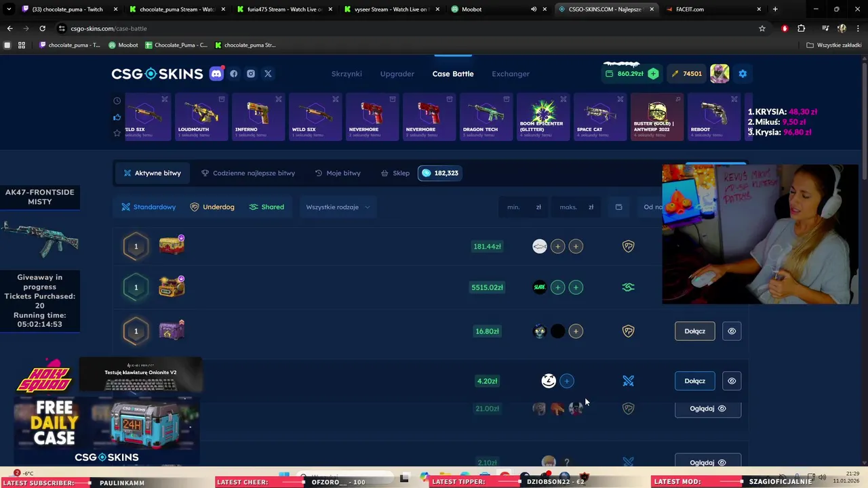The height and width of the screenshot is (488, 868).
Task: Click the SPACE CAT drop thumbnail
Action: point(600,117)
